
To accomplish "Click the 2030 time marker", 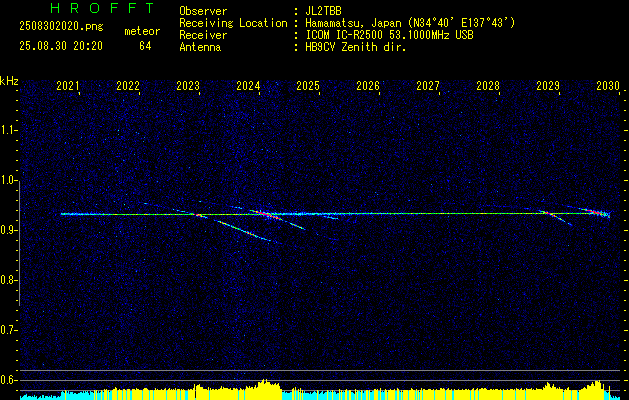I will point(608,86).
